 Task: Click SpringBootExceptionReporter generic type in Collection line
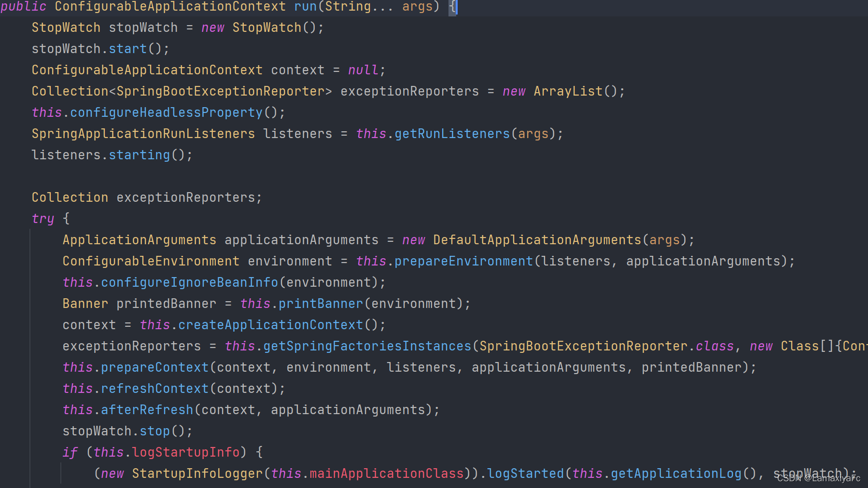pos(220,91)
